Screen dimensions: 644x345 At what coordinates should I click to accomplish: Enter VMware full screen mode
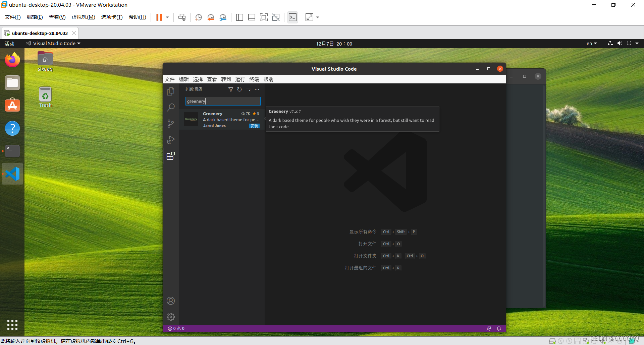(264, 17)
